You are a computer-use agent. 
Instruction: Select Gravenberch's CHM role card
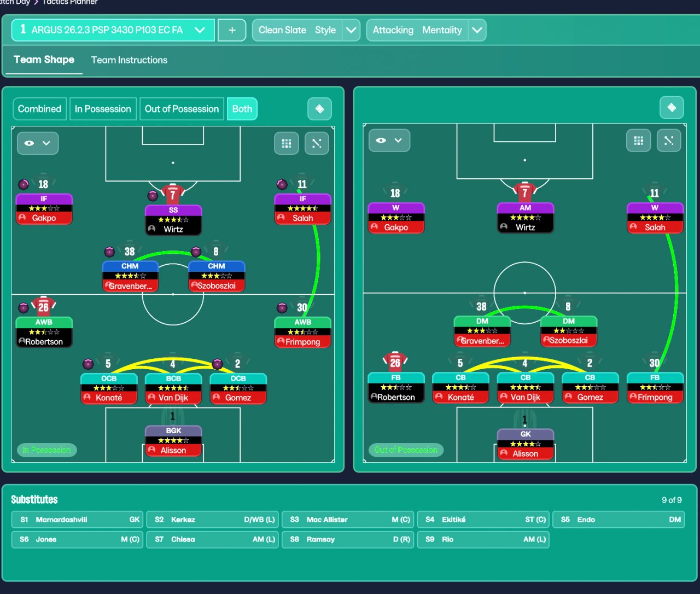130,276
